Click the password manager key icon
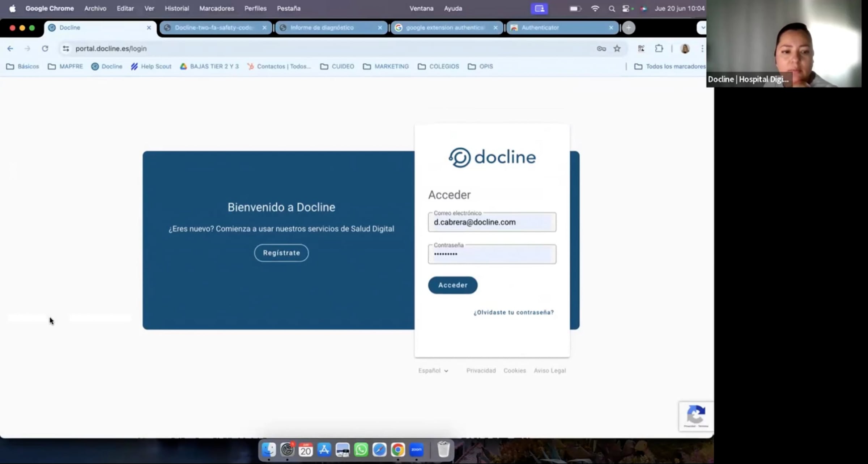The width and height of the screenshot is (868, 464). point(601,48)
